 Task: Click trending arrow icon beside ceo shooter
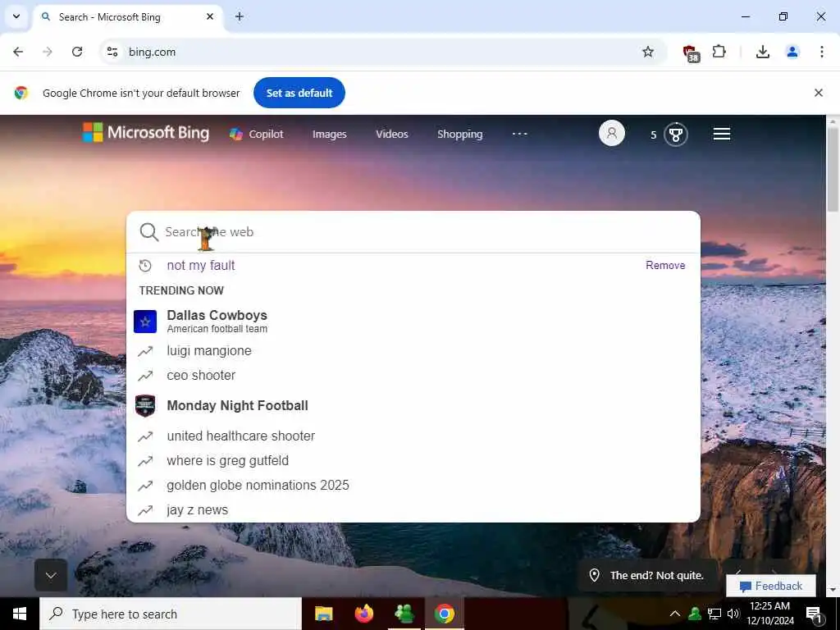pyautogui.click(x=145, y=376)
